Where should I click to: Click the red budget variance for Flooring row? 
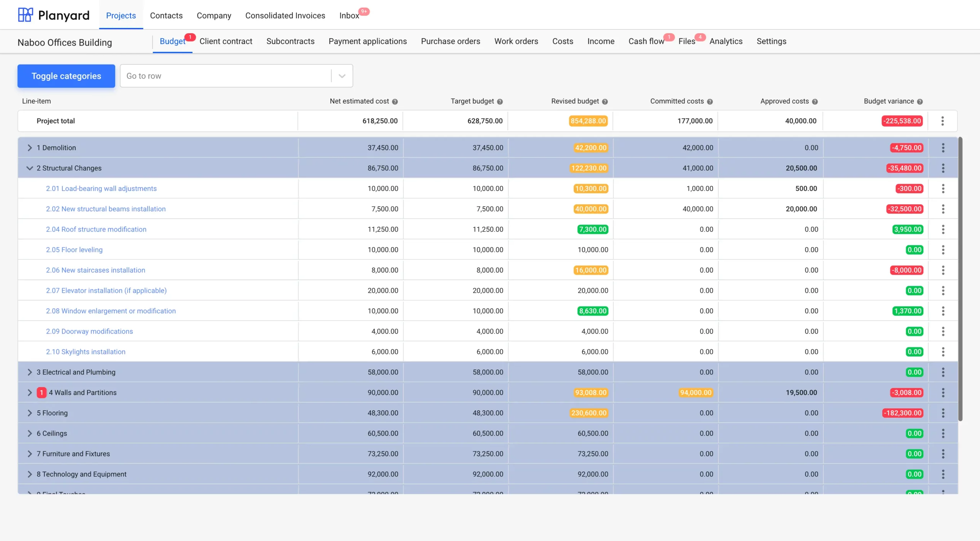click(x=902, y=413)
